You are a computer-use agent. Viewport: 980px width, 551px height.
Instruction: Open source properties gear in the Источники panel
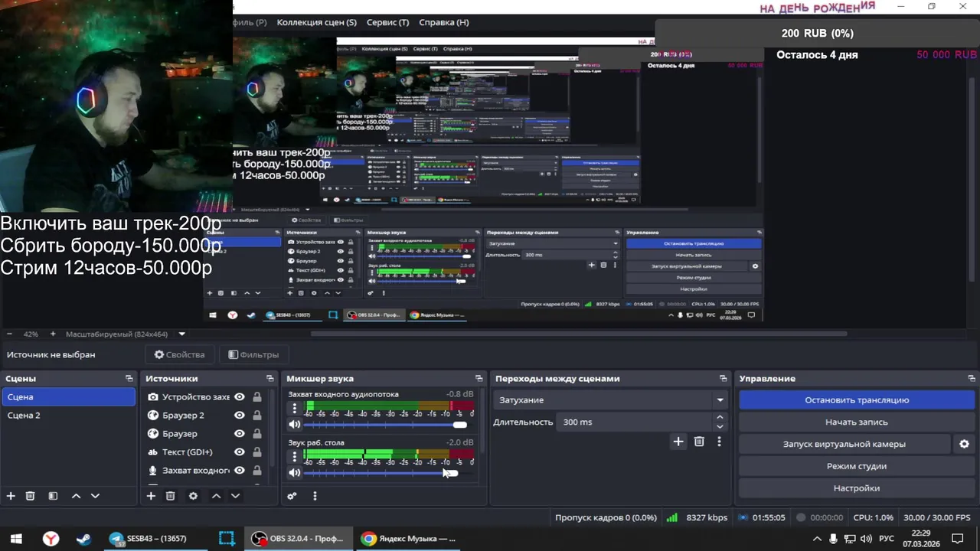[x=193, y=496]
